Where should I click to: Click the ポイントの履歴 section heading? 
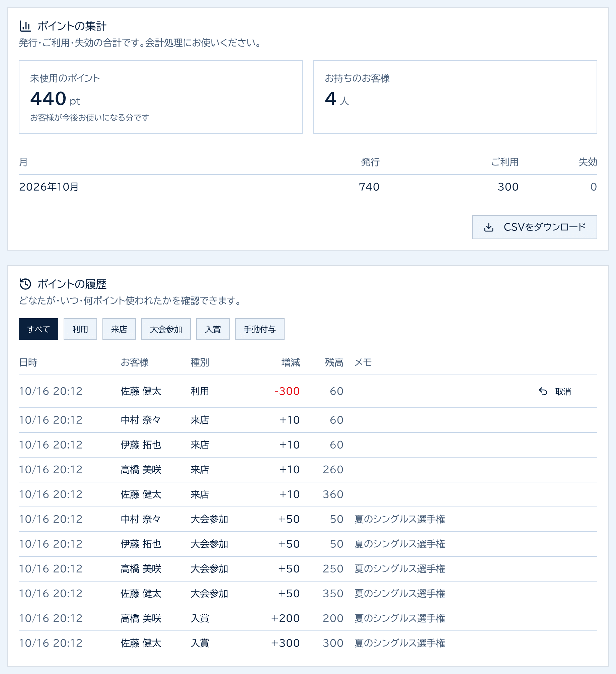(72, 284)
